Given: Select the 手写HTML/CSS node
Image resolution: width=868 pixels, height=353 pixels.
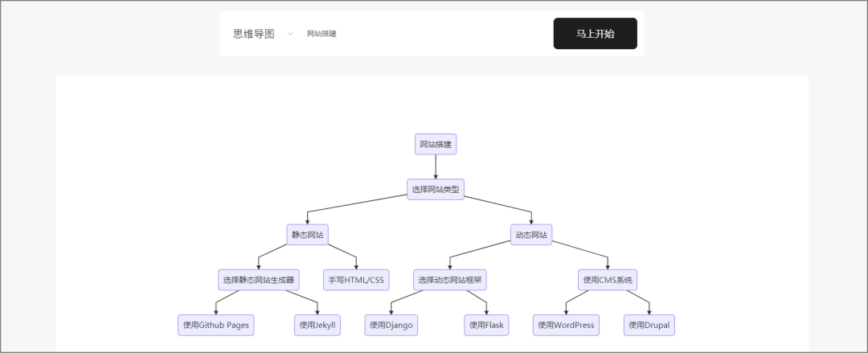Looking at the screenshot, I should pyautogui.click(x=357, y=279).
